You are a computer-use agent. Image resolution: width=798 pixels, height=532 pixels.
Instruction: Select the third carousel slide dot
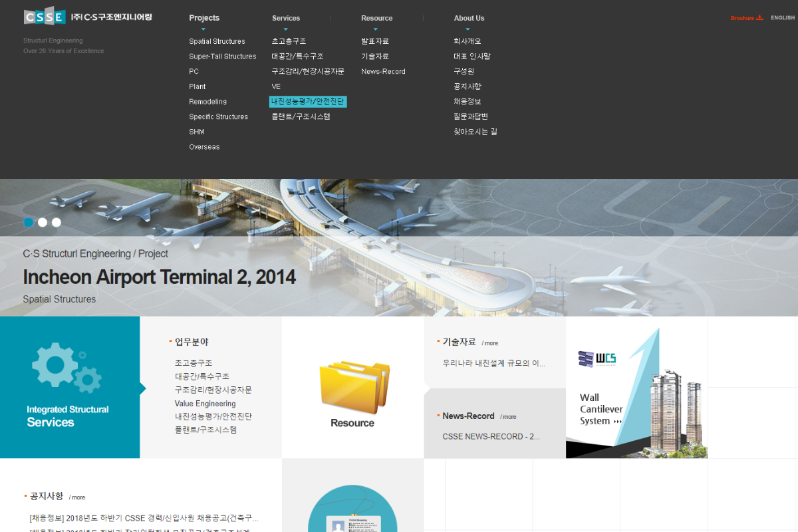coord(57,223)
